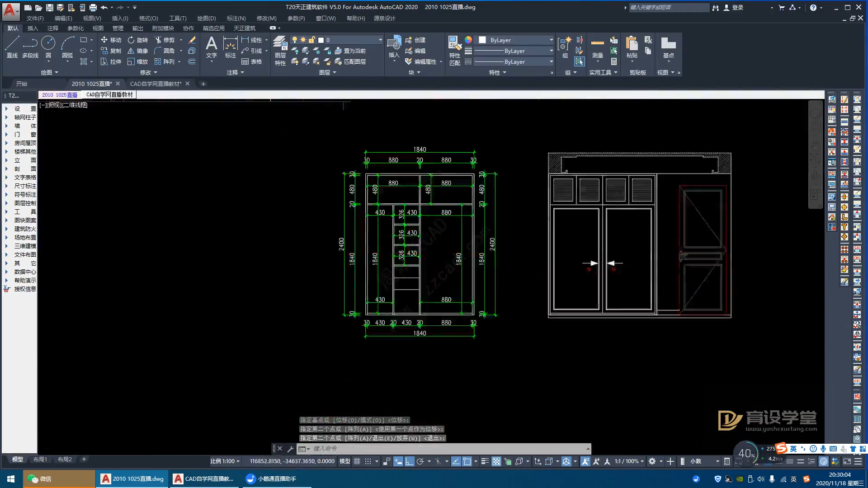Select the 多段线 (Polyline) tool
This screenshot has height=488, width=868.
[30, 47]
